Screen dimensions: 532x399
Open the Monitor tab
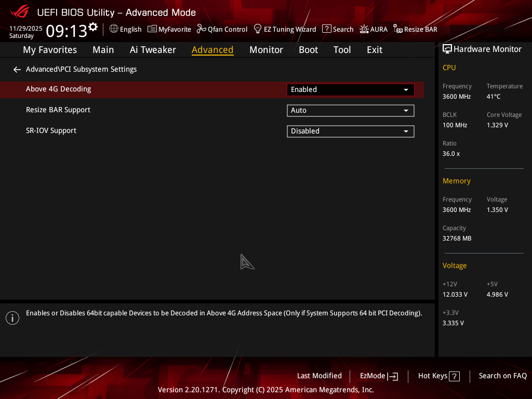266,50
